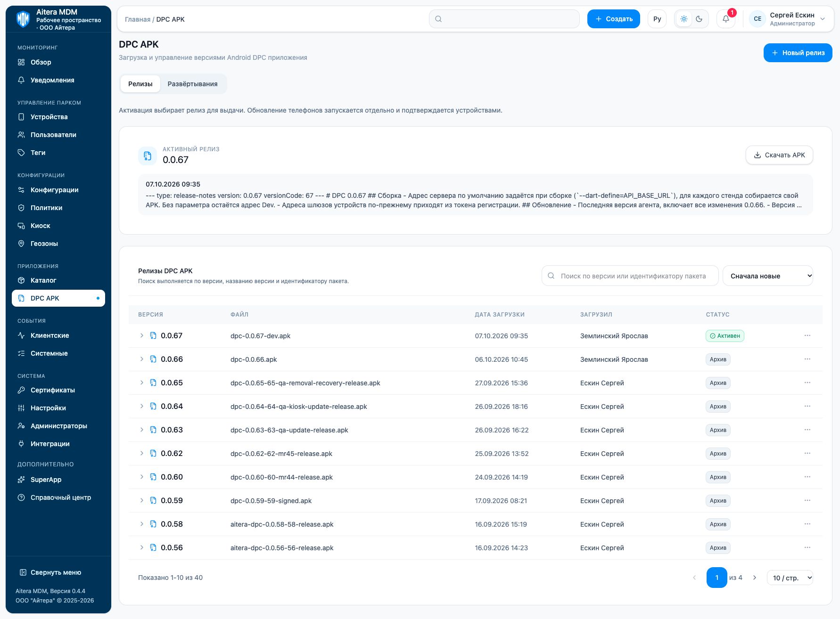The width and height of the screenshot is (840, 619).
Task: Go to previous page arrow in pagination
Action: point(694,578)
